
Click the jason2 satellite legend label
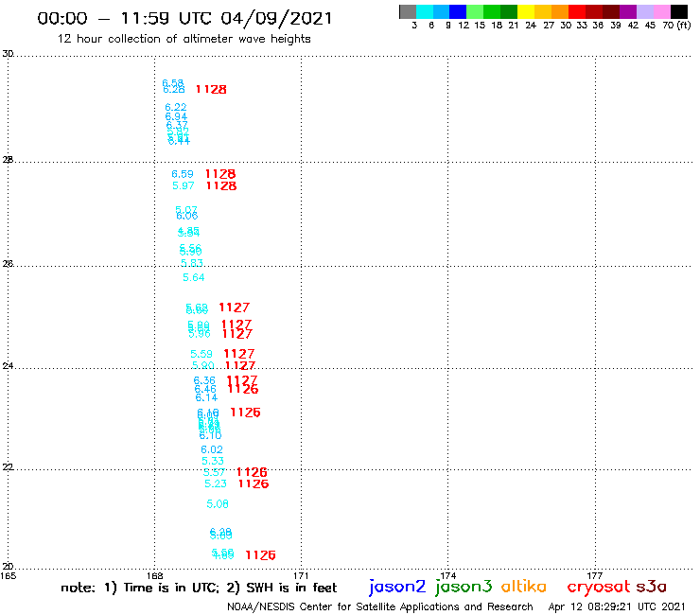[397, 587]
